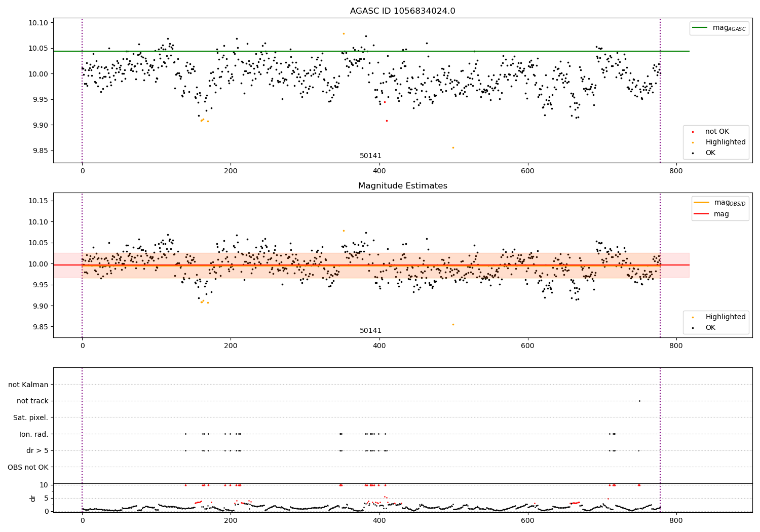This screenshot has width=760, height=532.
Task: Click the 50141 label in middle plot
Action: pyautogui.click(x=370, y=330)
